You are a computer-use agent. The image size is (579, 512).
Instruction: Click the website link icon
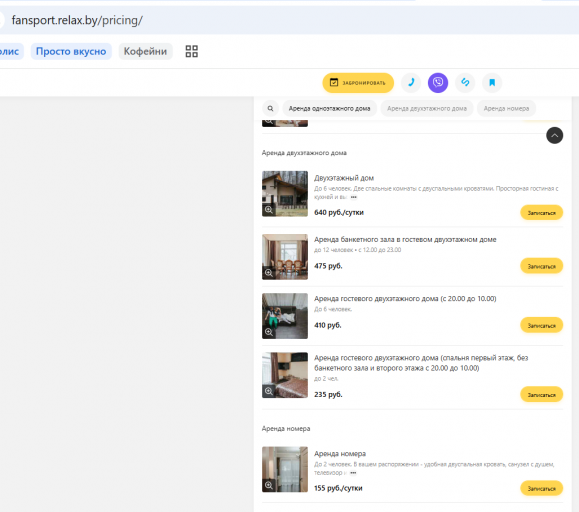point(465,82)
